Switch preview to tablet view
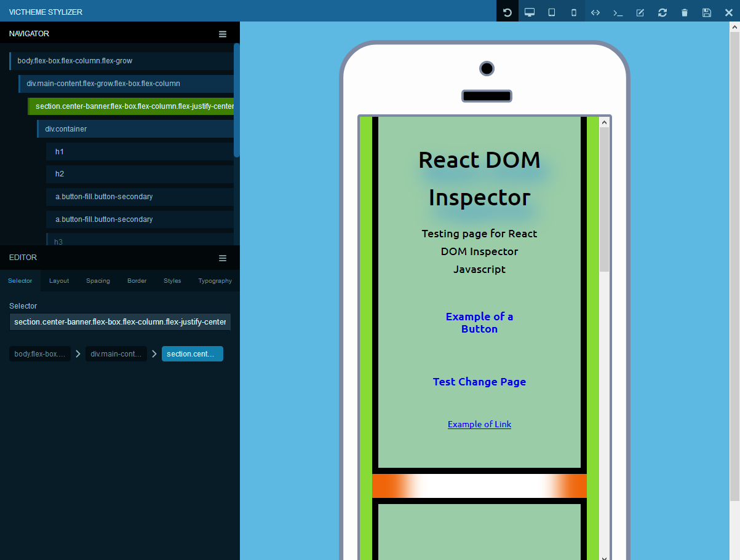The width and height of the screenshot is (740, 560). tap(552, 12)
